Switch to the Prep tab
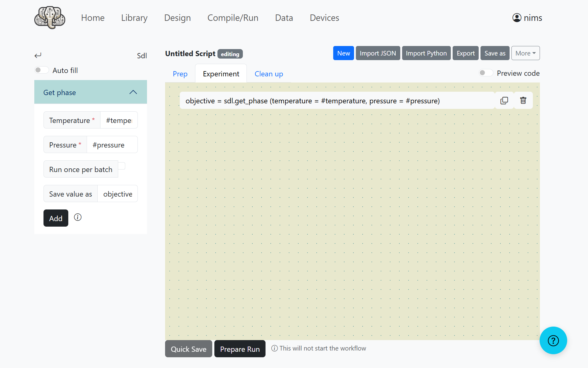 click(180, 74)
